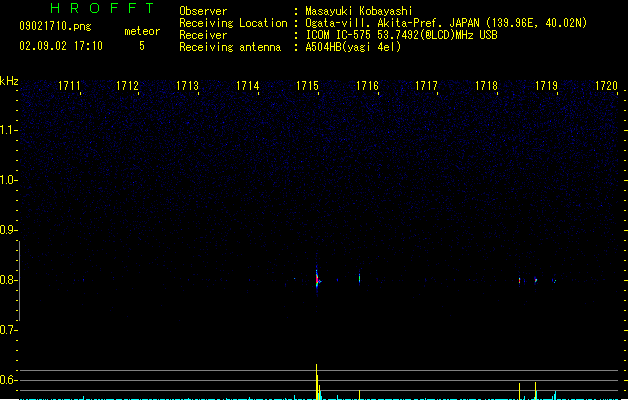Click the 1714 time tick label

[x=248, y=86]
